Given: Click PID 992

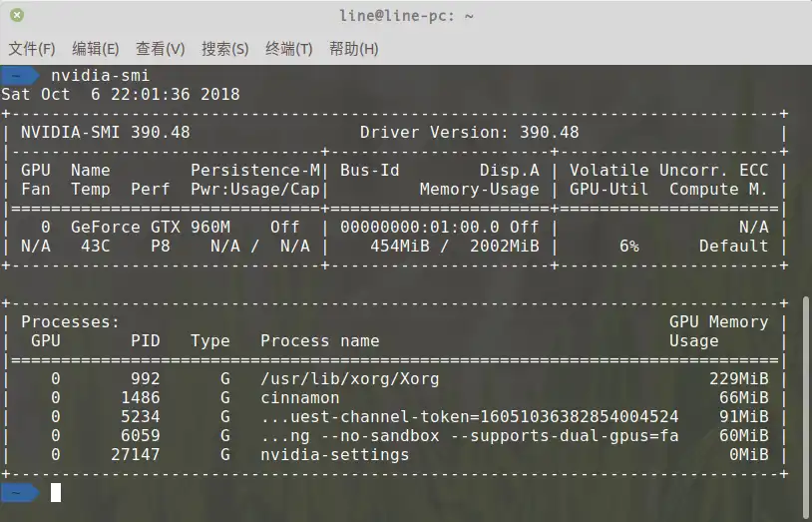Looking at the screenshot, I should [x=145, y=379].
